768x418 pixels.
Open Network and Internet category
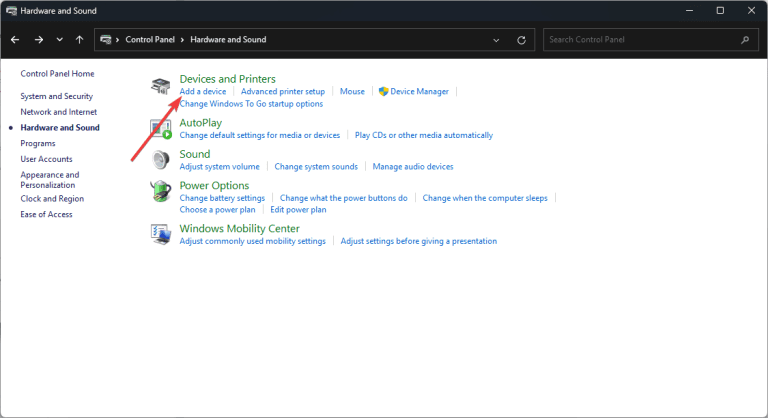[x=59, y=112]
